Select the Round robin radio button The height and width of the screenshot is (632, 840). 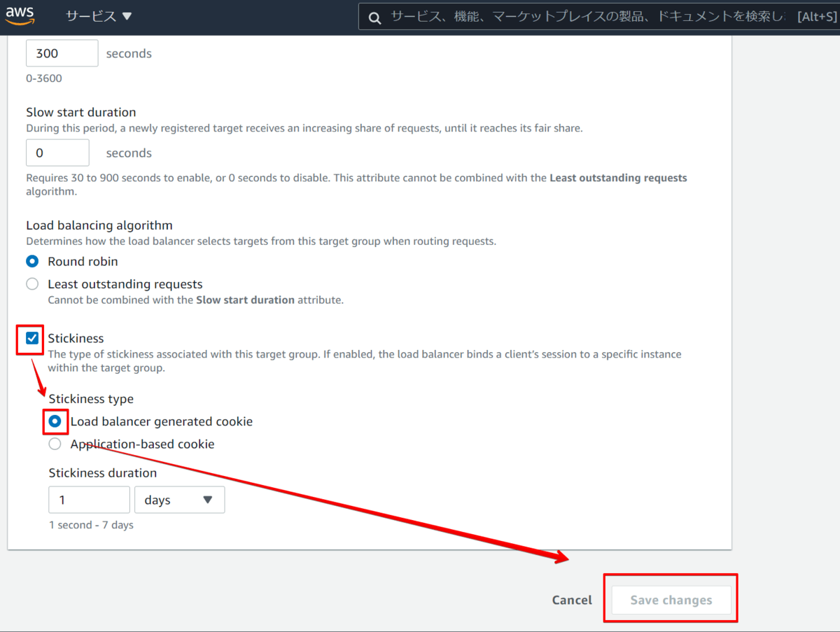[x=32, y=261]
